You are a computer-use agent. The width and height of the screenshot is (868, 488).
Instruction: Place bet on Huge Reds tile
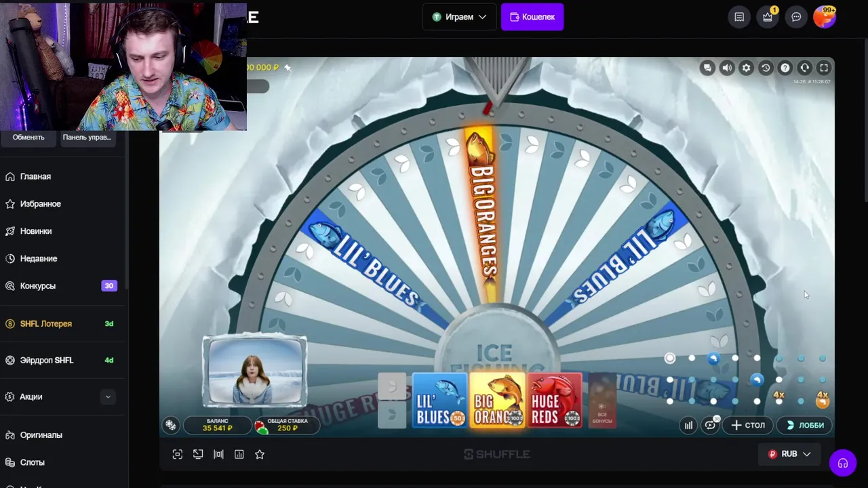coord(555,401)
